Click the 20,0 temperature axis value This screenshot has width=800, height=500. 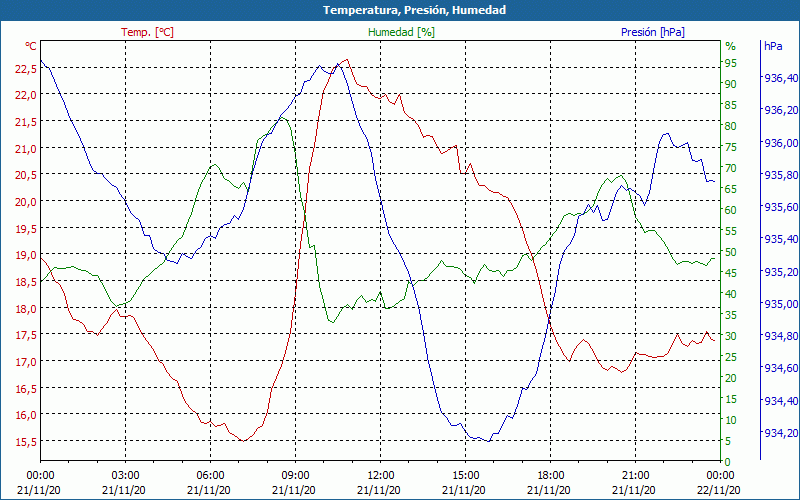[26, 202]
